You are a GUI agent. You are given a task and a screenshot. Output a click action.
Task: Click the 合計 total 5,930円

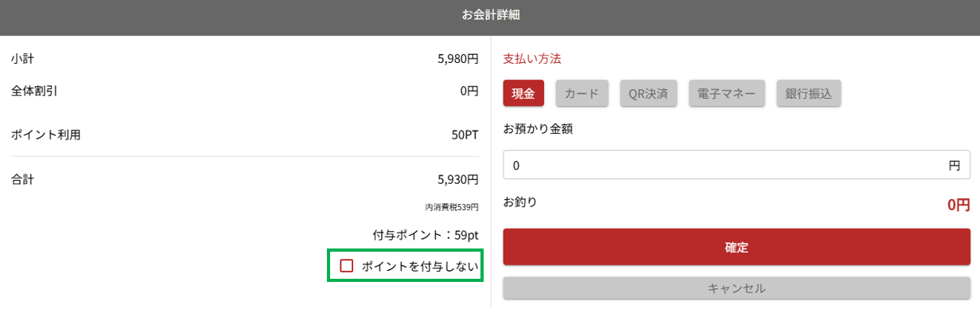point(458,179)
